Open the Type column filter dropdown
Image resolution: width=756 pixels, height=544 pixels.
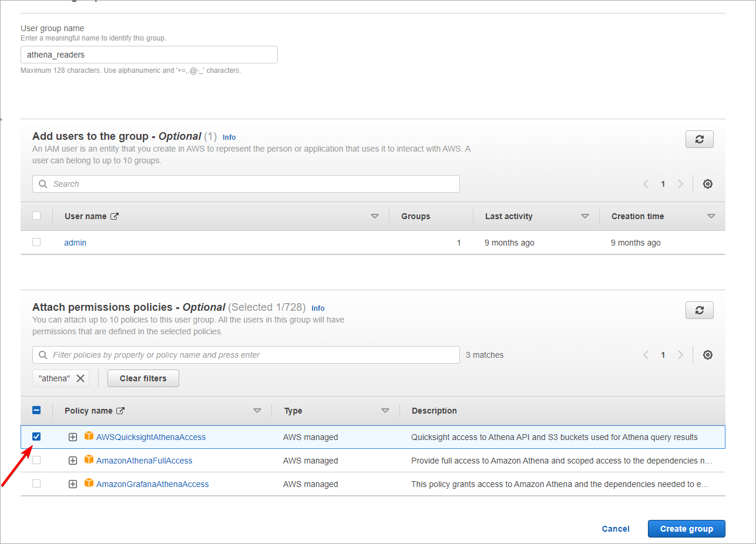click(385, 410)
